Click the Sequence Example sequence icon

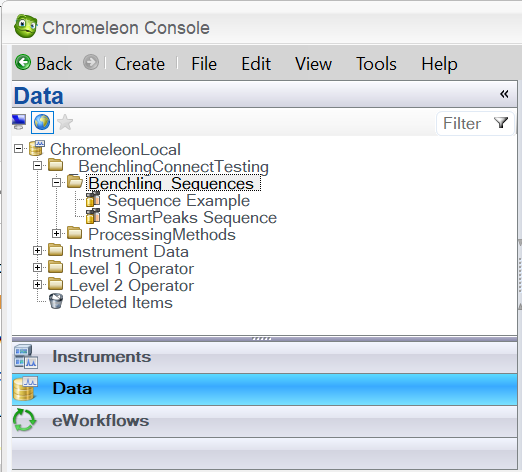[93, 199]
